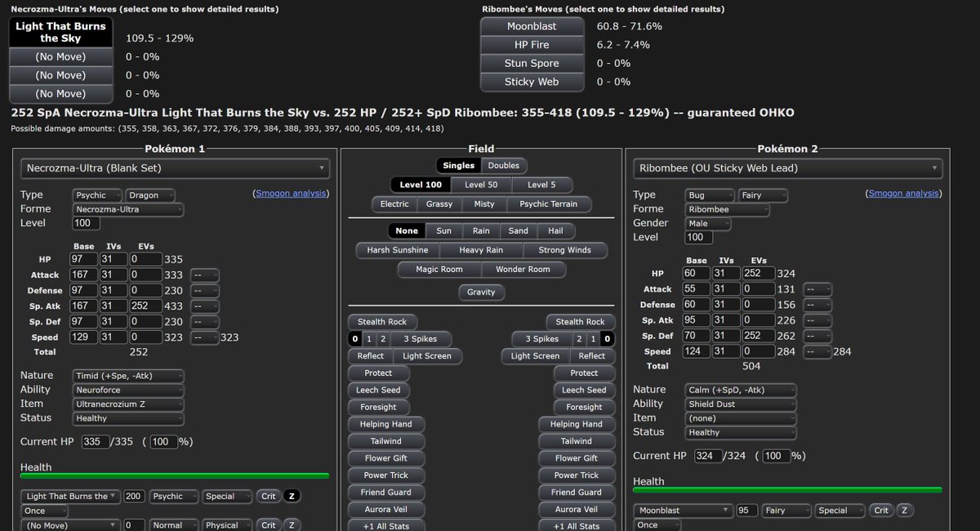980x531 pixels.
Task: Switch field to Singles format
Action: coord(458,165)
